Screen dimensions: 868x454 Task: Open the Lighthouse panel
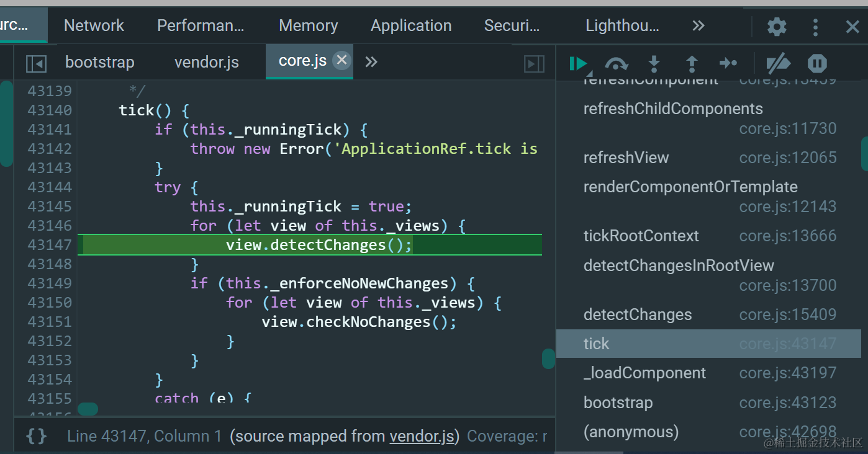pyautogui.click(x=623, y=25)
